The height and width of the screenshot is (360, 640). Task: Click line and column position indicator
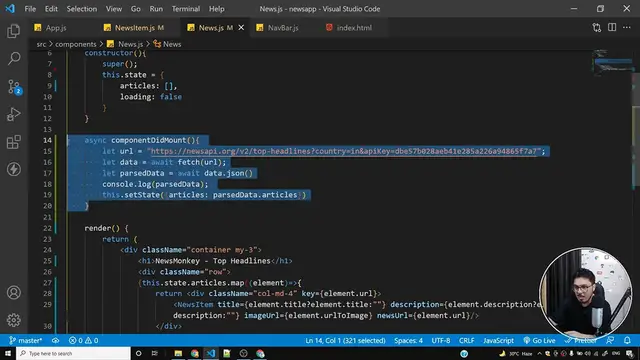tap(345, 340)
